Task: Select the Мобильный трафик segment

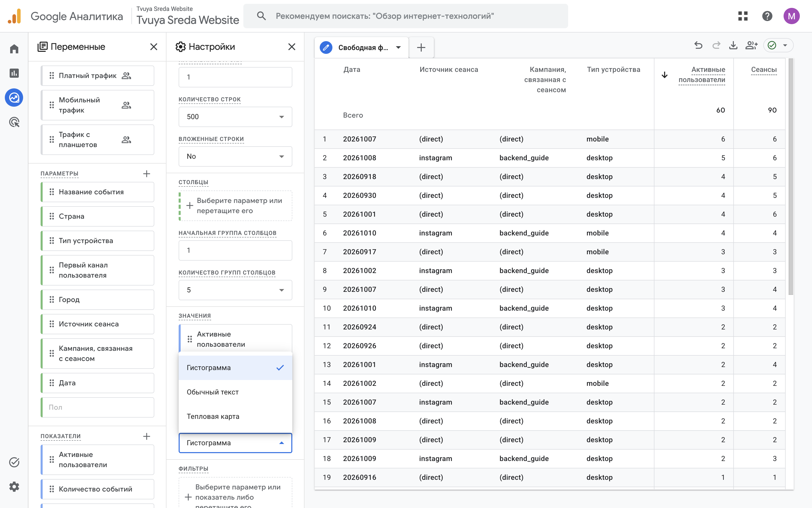Action: 97,105
